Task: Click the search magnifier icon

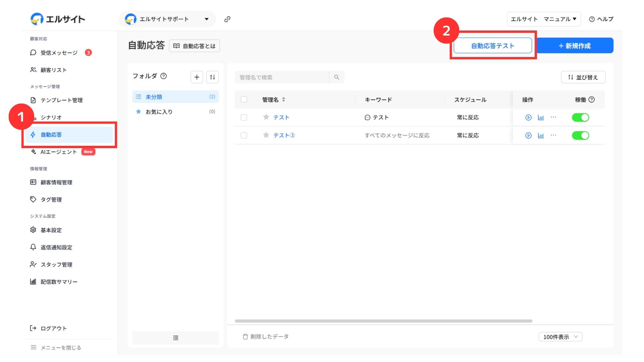Action: tap(336, 77)
